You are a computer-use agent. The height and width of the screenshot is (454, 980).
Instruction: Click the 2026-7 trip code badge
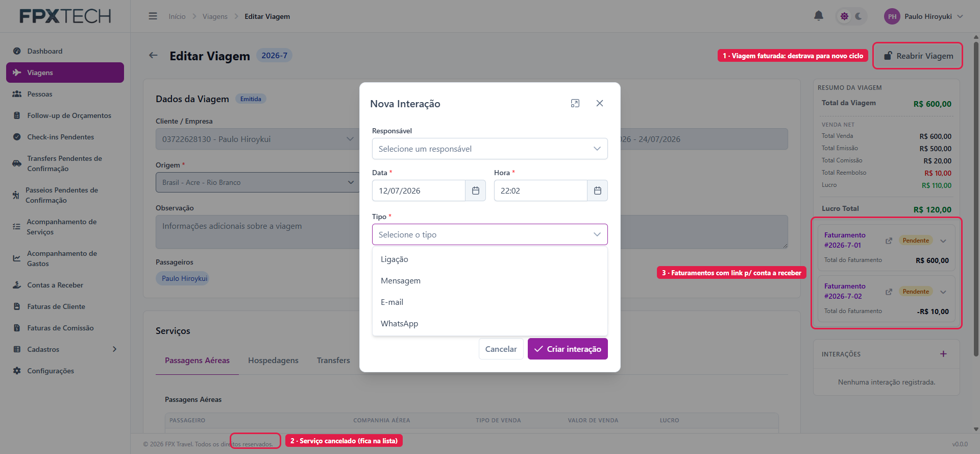(274, 55)
